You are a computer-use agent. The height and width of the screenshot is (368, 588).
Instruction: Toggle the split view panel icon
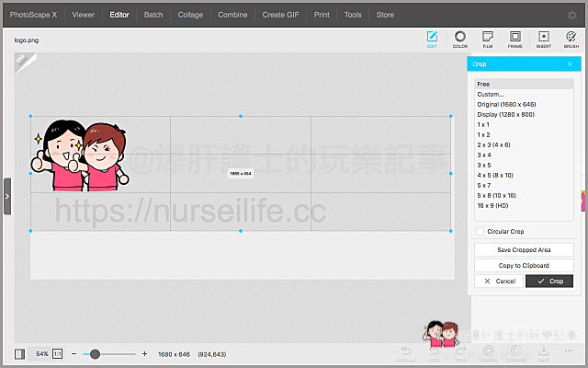[19, 353]
